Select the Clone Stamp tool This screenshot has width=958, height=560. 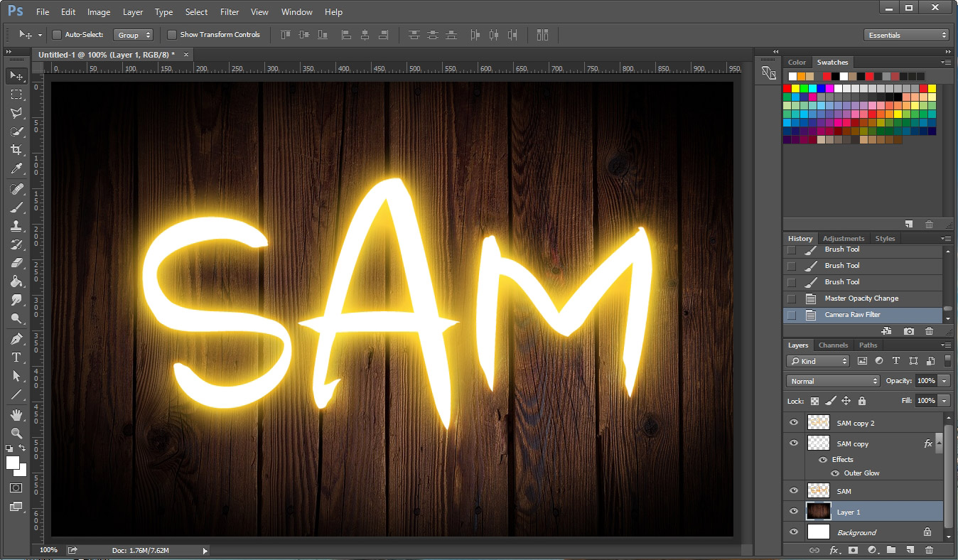coord(16,226)
